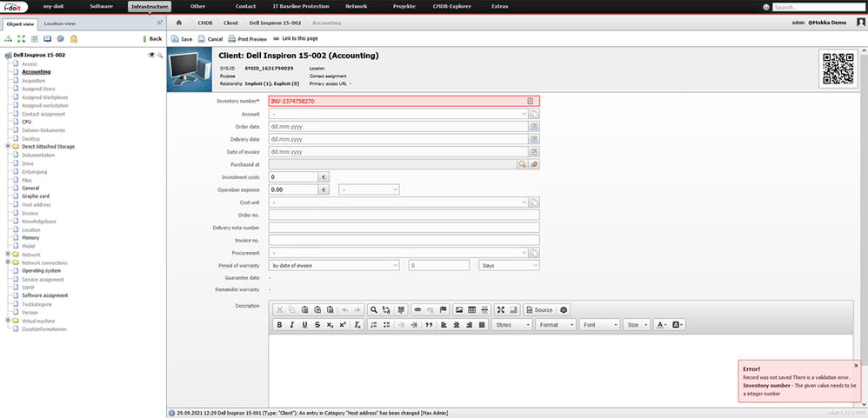The width and height of the screenshot is (868, 418).
Task: Select Software assignment in the tree
Action: (45, 295)
